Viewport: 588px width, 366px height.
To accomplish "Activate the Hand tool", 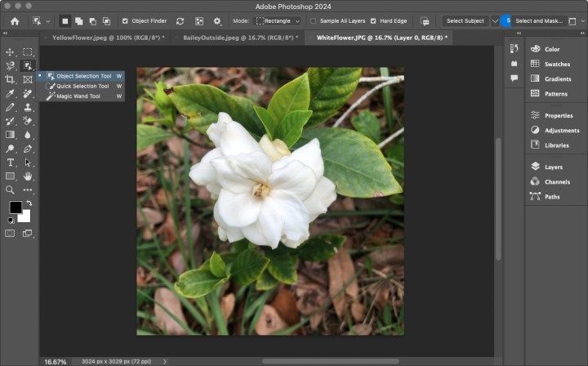I will click(28, 176).
